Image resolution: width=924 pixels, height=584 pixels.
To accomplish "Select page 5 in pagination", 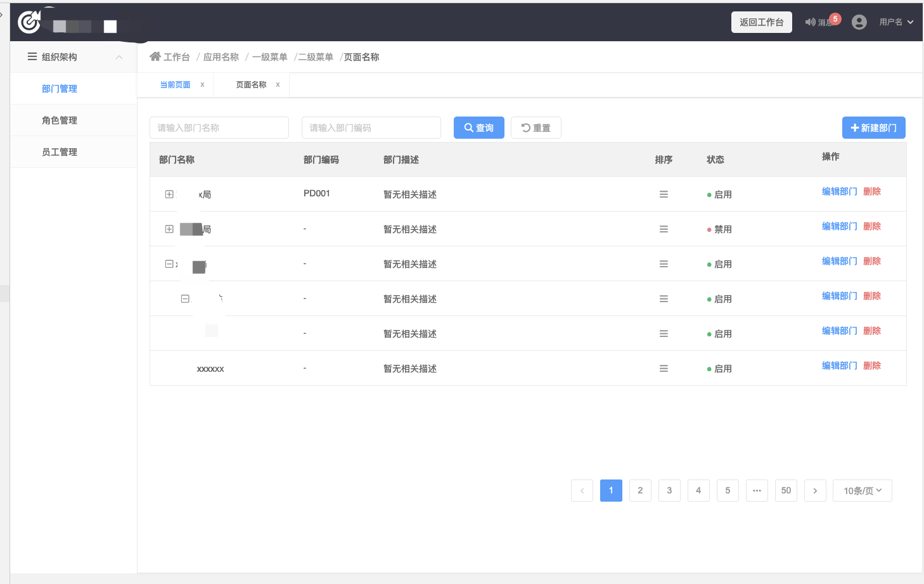I will [x=728, y=490].
